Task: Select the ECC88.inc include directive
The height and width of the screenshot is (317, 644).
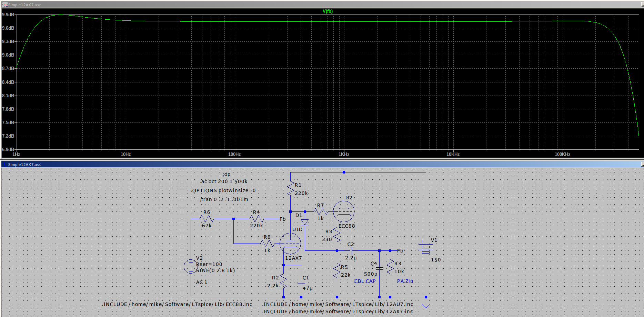Action: click(177, 304)
